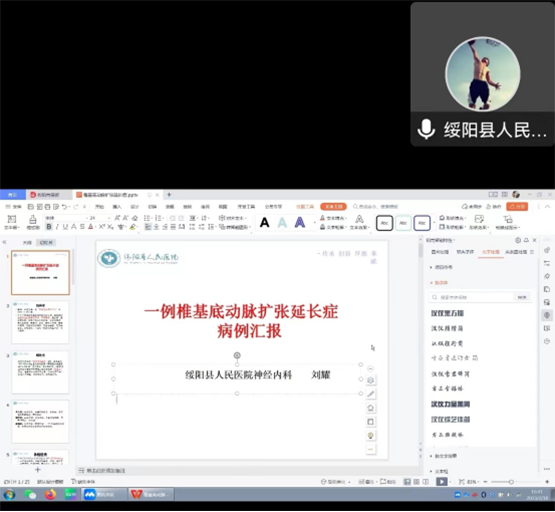Switch to the outline tab in the slide panel

click(27, 243)
